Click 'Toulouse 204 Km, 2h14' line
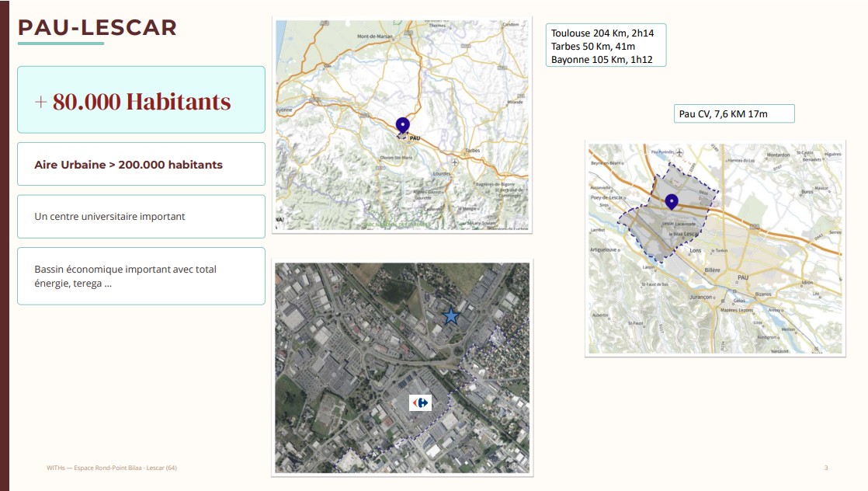Image resolution: width=868 pixels, height=491 pixels. [602, 33]
